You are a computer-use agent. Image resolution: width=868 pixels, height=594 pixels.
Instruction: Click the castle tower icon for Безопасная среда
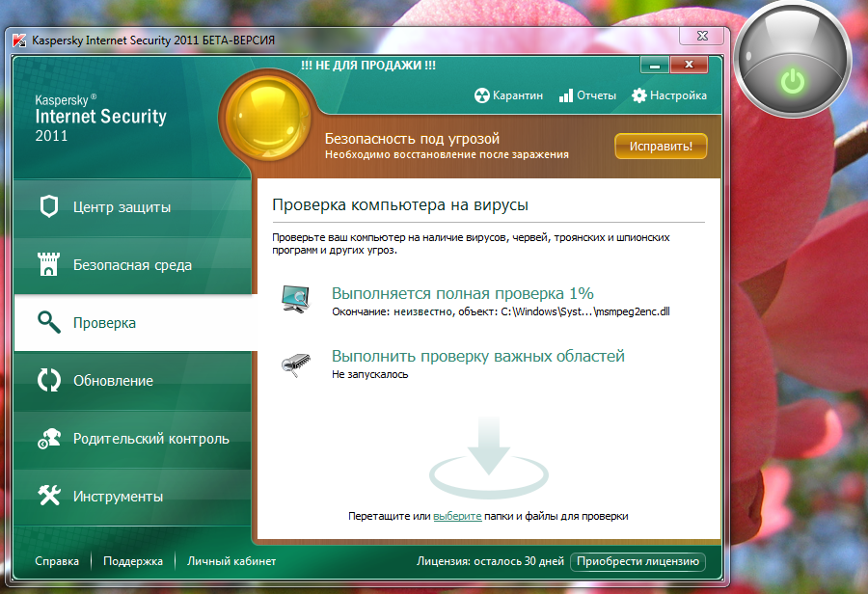pyautogui.click(x=49, y=264)
